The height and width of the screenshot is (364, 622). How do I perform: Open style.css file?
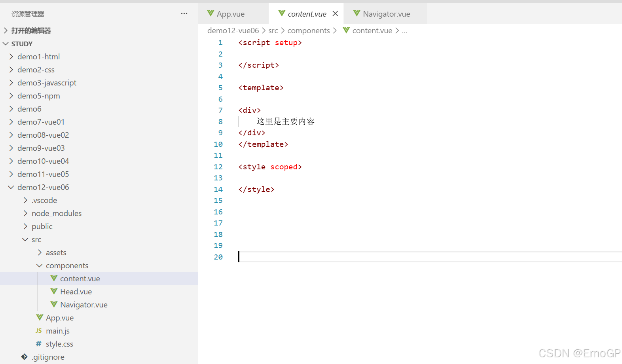point(99,344)
